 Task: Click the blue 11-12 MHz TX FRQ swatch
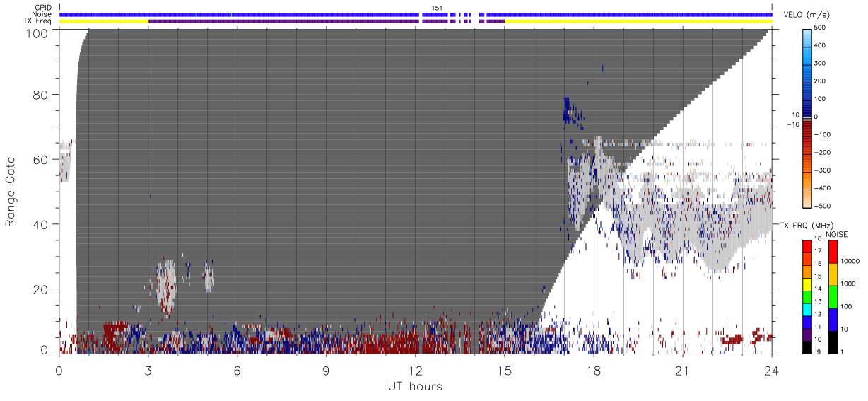coord(807,322)
